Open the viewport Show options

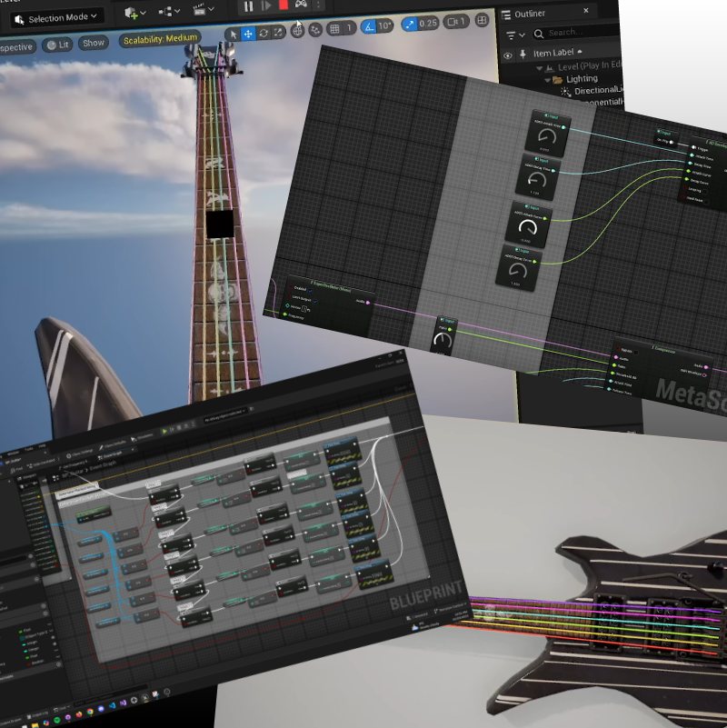pyautogui.click(x=93, y=43)
